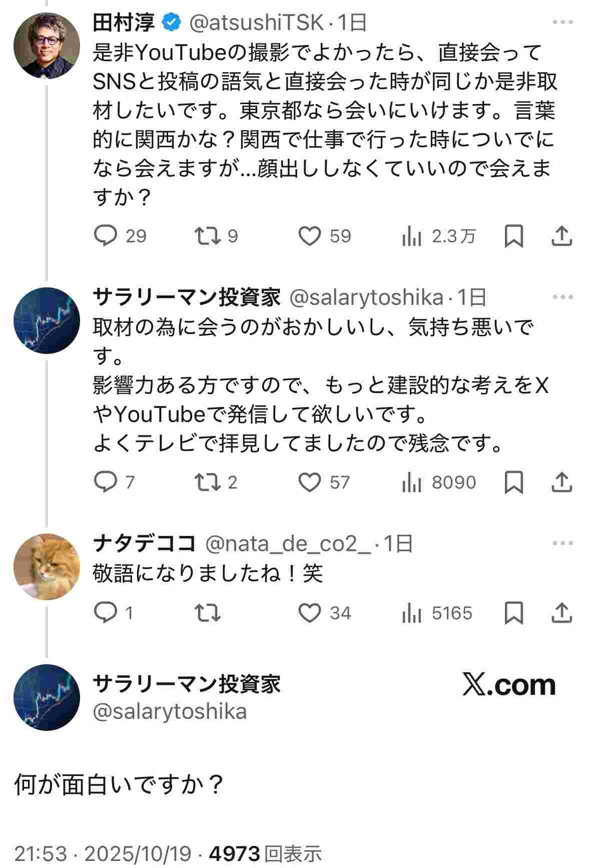This screenshot has width=590, height=868.
Task: Reply to サラリーマン投資家's tweet with 7 replies
Action: coord(106,482)
